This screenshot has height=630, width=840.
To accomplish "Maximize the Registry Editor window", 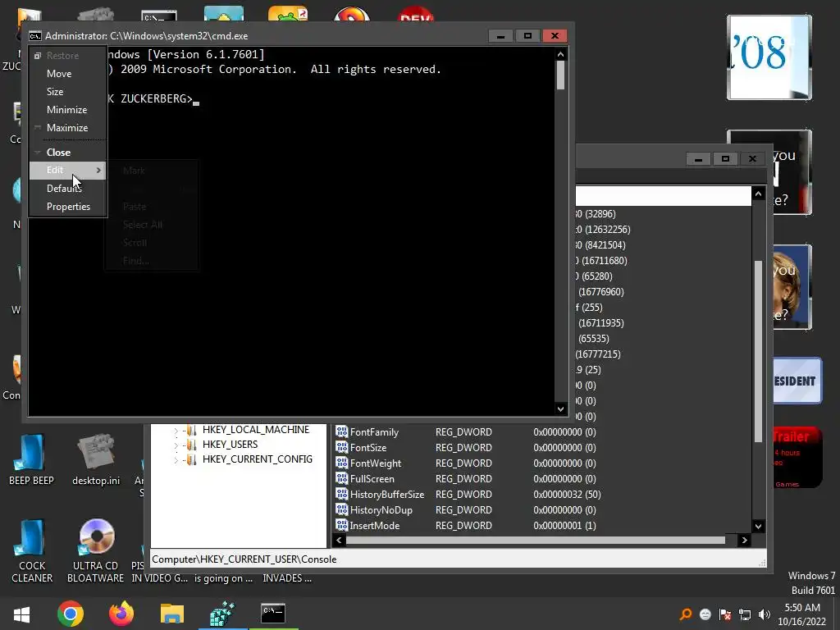I will pyautogui.click(x=725, y=159).
